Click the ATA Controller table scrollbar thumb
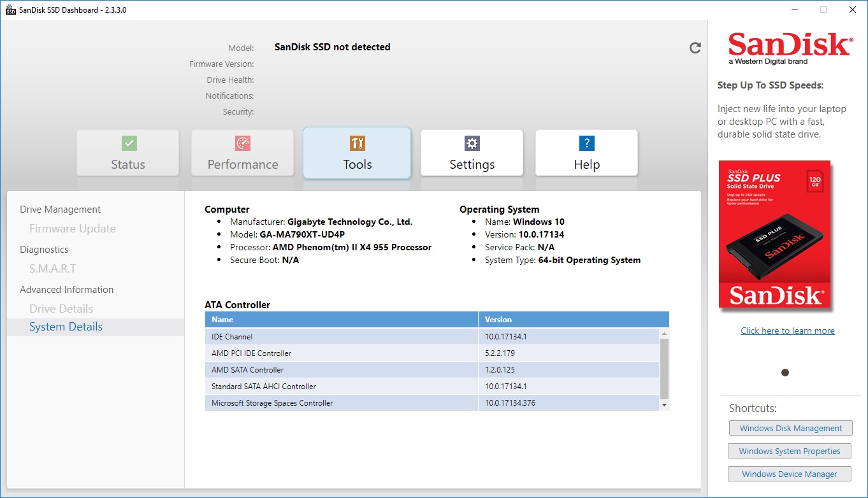The width and height of the screenshot is (868, 498). [664, 369]
